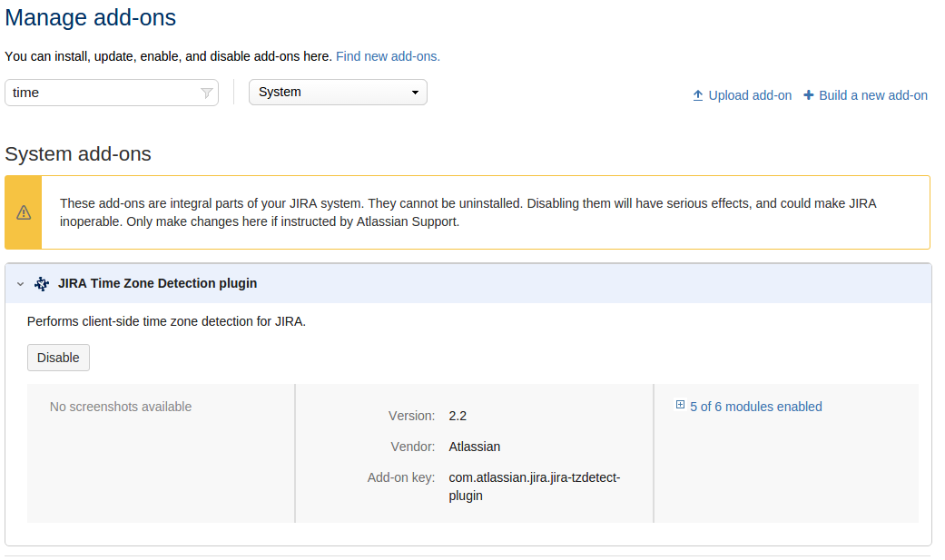The image size is (945, 560).
Task: Click the JIRA Time Zone Detection plugin title
Action: [x=157, y=283]
